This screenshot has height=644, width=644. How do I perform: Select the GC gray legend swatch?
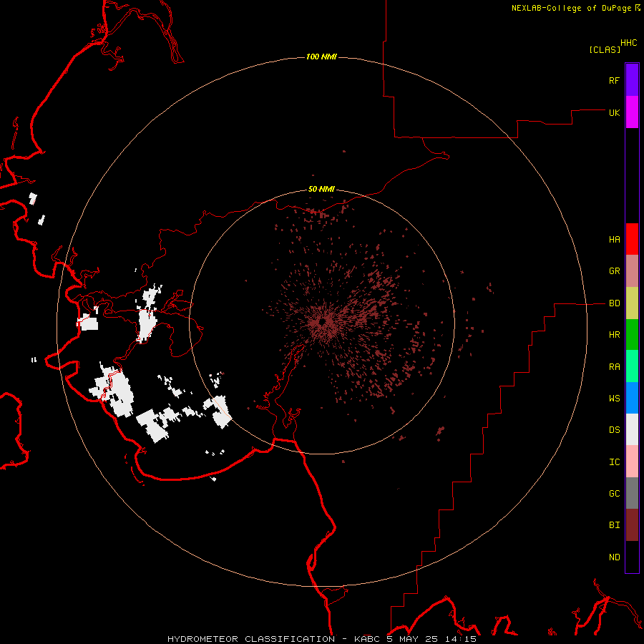(632, 493)
